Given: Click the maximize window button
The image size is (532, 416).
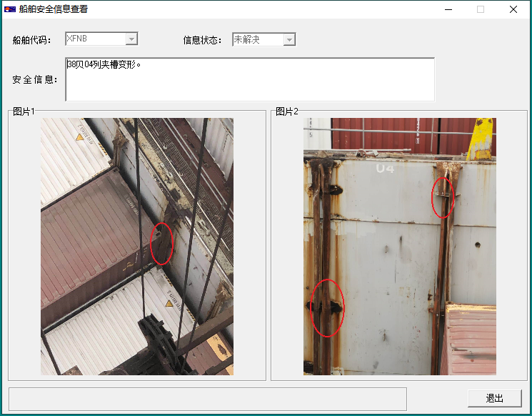Looking at the screenshot, I should coord(481,9).
